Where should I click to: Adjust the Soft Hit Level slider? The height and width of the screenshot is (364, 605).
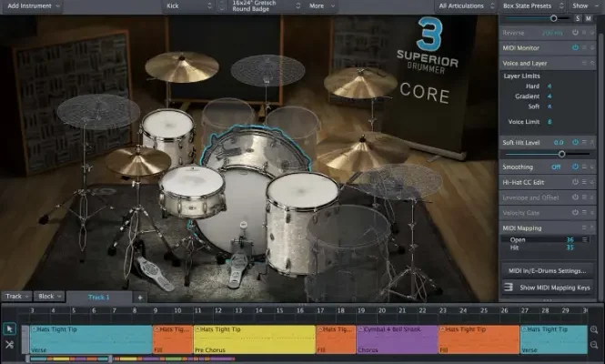tap(561, 155)
